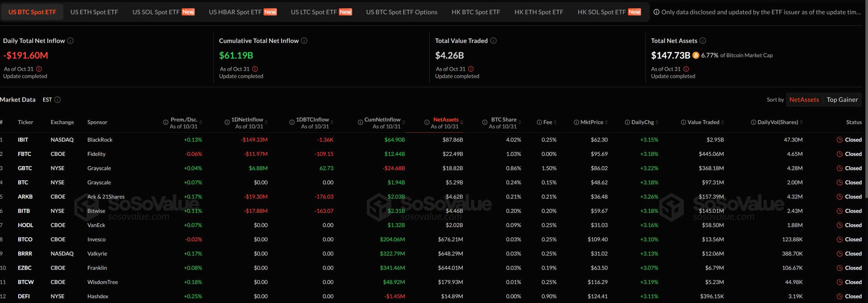Open US LTC Spot ETF tab
The image size is (868, 303).
[x=321, y=12]
